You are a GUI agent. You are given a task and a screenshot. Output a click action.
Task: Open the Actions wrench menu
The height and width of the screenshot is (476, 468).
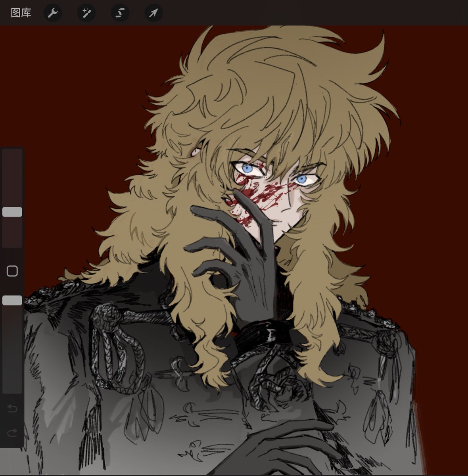(x=52, y=13)
